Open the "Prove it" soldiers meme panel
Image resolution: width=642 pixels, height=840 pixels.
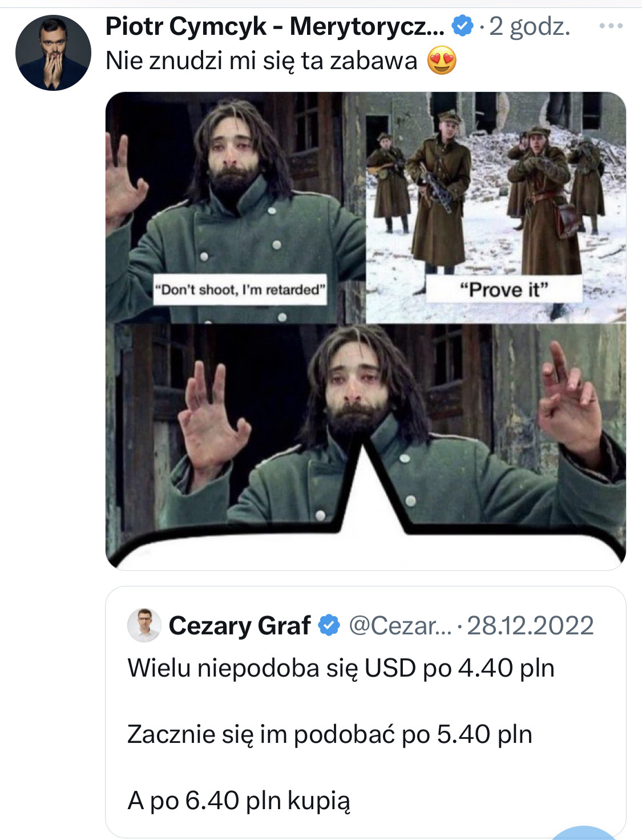[496, 208]
